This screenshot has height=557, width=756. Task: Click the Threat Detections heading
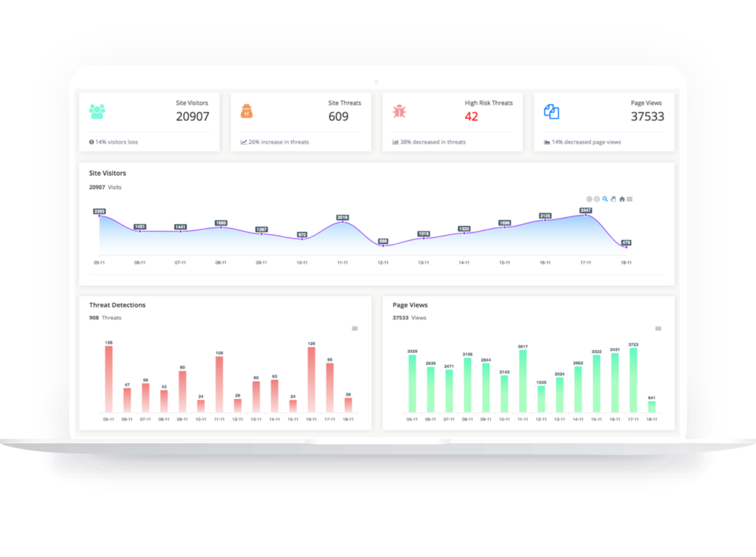117,305
